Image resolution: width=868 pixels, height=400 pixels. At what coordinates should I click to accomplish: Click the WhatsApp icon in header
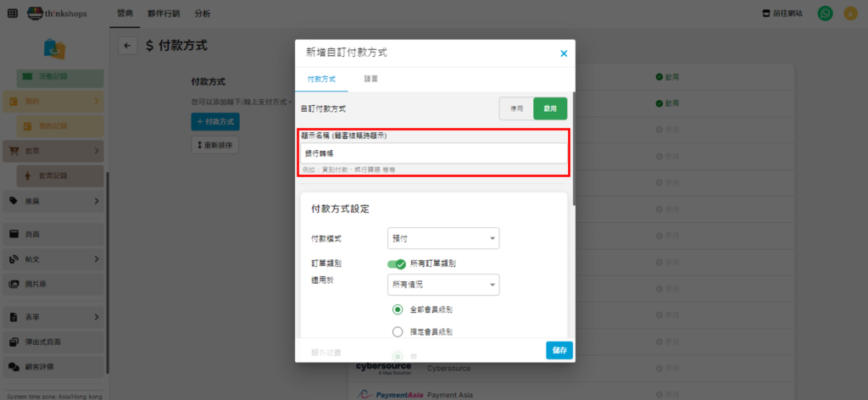point(825,14)
